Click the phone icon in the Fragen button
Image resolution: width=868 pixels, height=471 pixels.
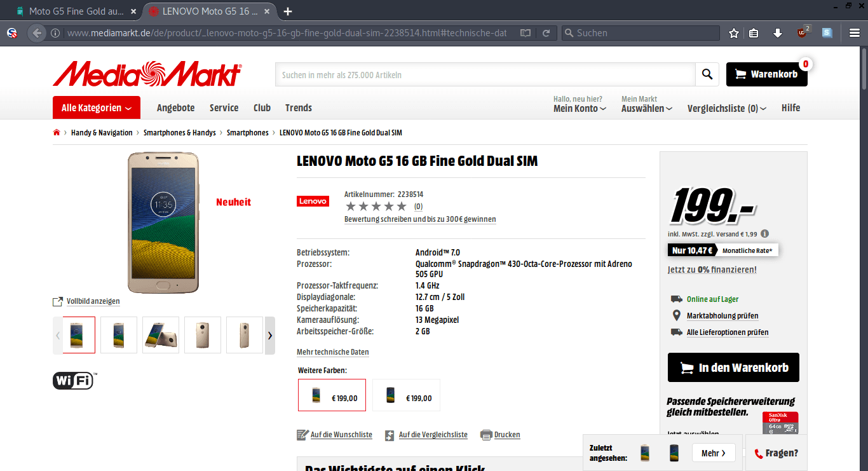[x=759, y=453]
